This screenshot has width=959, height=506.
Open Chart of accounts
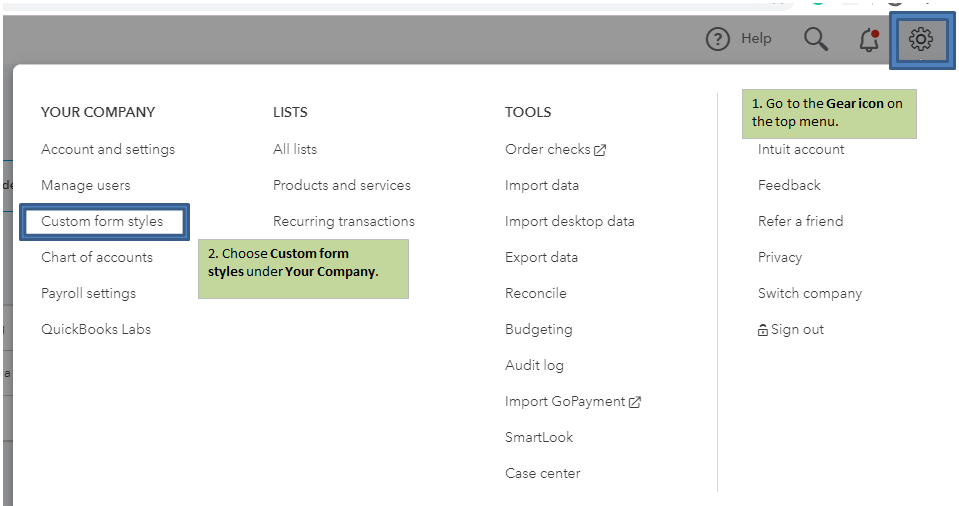pyautogui.click(x=97, y=257)
